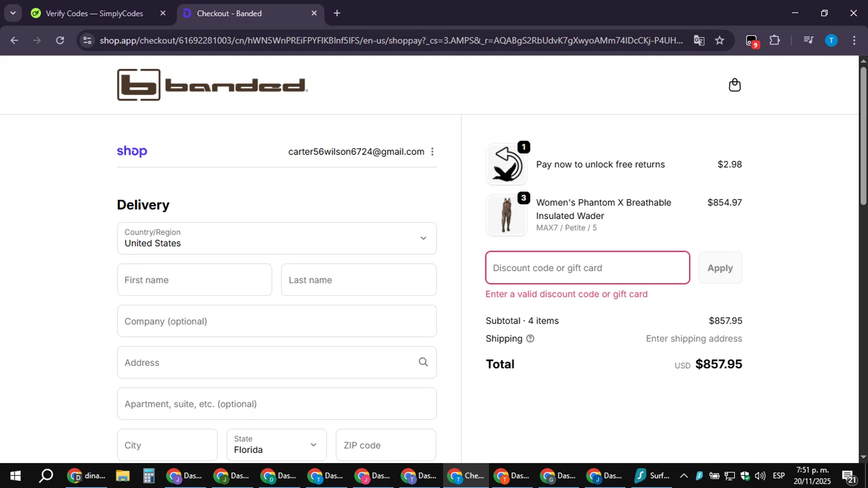Click the ESP language indicator

pyautogui.click(x=779, y=476)
